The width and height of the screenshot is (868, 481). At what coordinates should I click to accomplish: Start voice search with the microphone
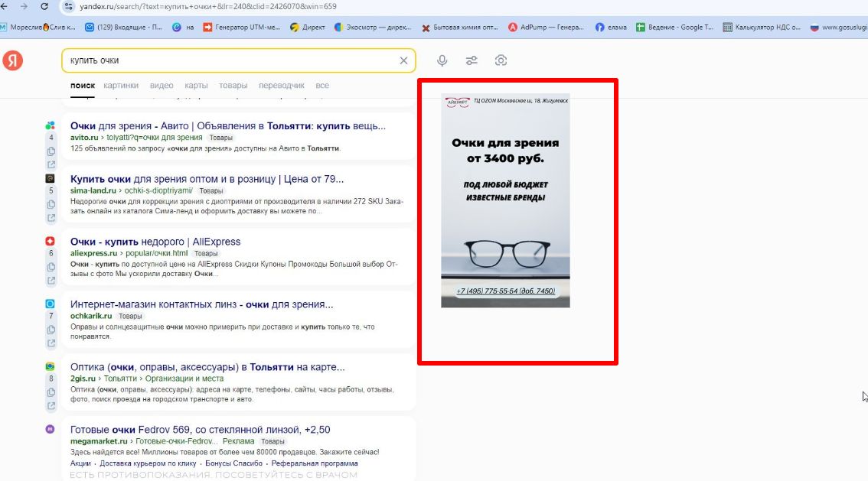(442, 60)
